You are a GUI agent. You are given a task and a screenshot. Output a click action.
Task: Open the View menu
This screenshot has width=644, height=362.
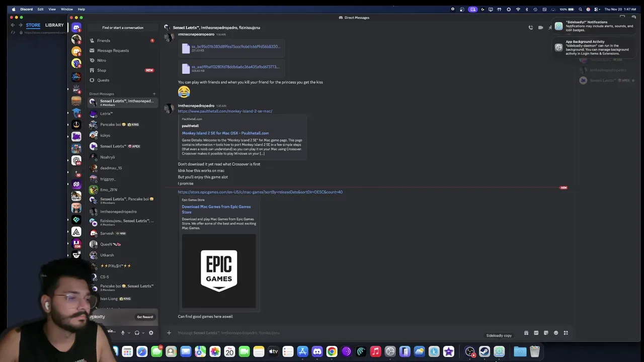52,9
